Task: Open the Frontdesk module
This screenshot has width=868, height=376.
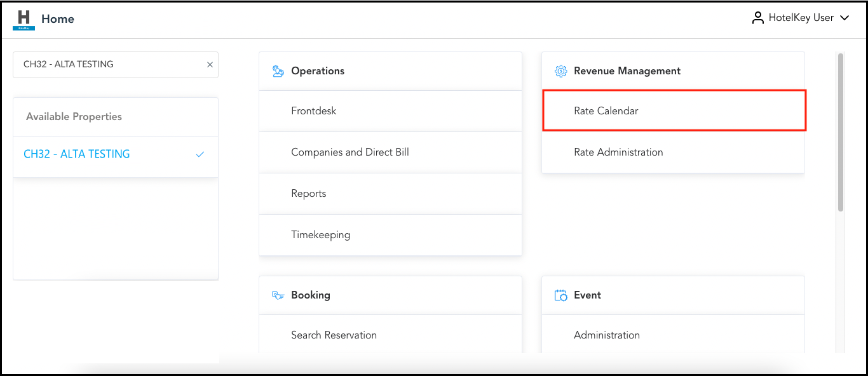Action: coord(314,111)
